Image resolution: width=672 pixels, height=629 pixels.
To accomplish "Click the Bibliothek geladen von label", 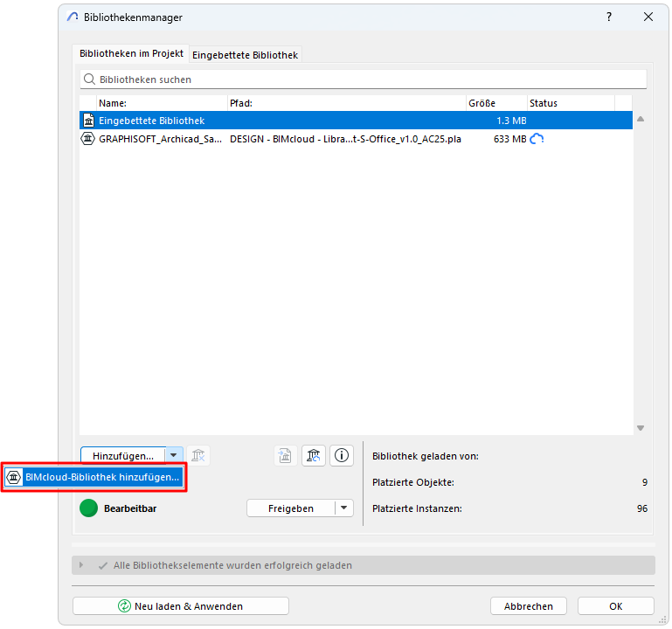I will 426,456.
